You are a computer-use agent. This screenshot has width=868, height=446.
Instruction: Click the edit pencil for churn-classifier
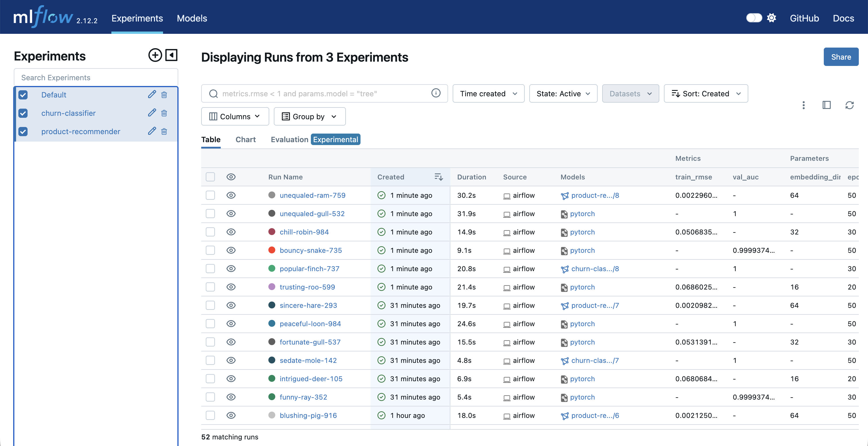pyautogui.click(x=152, y=113)
